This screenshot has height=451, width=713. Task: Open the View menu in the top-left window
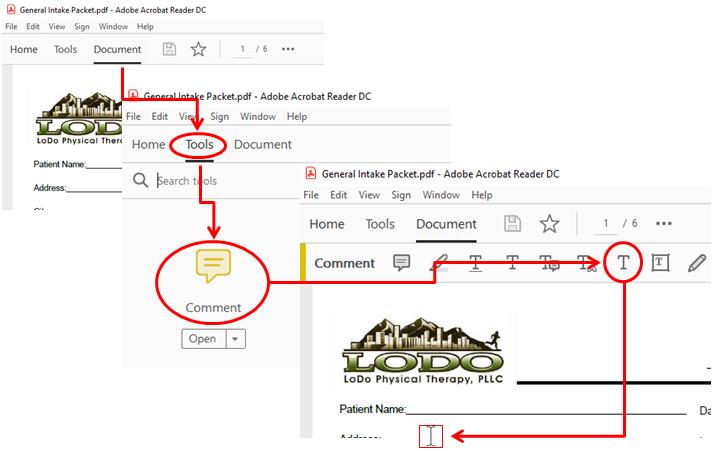pos(57,26)
